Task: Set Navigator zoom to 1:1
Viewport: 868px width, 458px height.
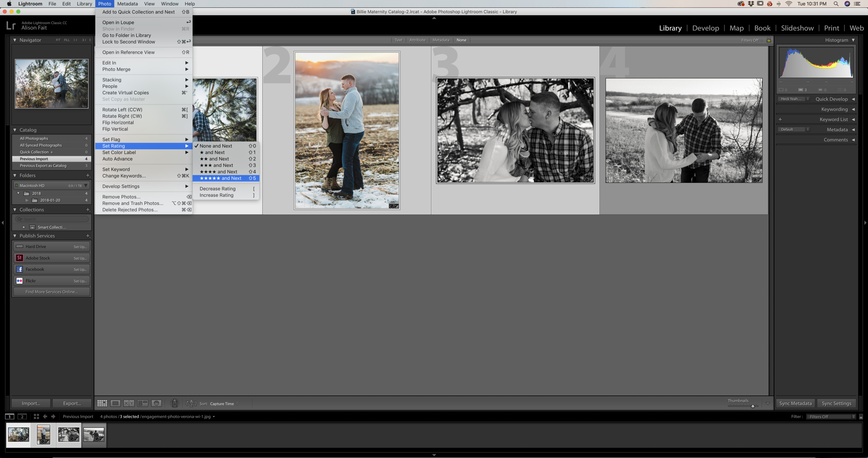Action: point(75,40)
